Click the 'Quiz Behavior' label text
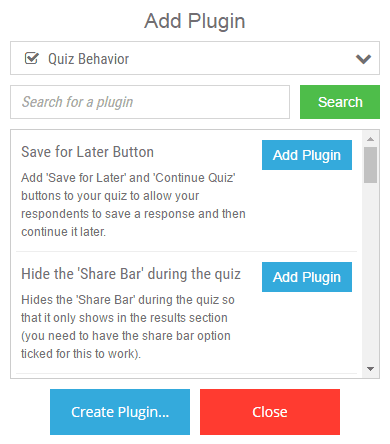 pos(88,59)
